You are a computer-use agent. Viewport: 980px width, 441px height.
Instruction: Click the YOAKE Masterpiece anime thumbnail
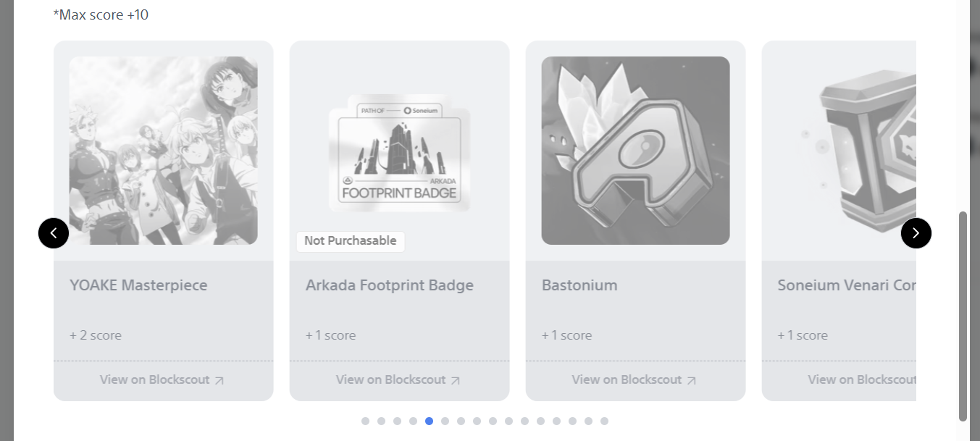tap(164, 151)
